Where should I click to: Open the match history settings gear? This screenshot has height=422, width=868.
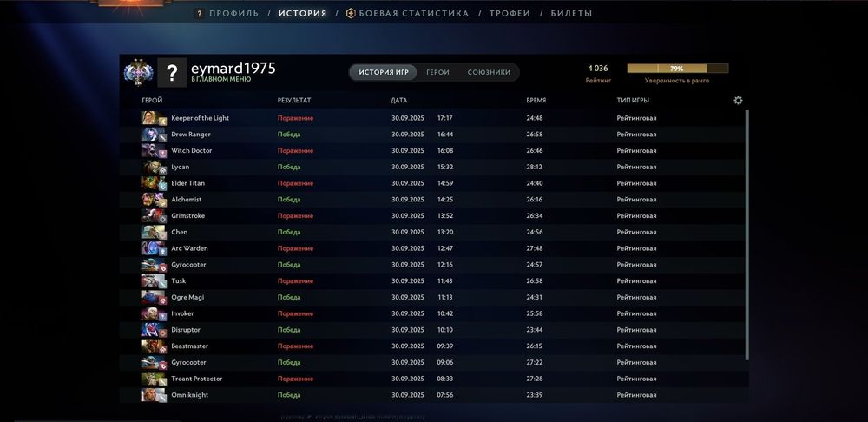pyautogui.click(x=738, y=100)
